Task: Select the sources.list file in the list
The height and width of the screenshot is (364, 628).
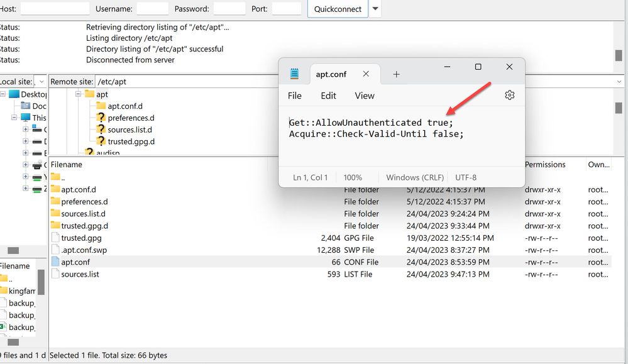Action: point(80,274)
